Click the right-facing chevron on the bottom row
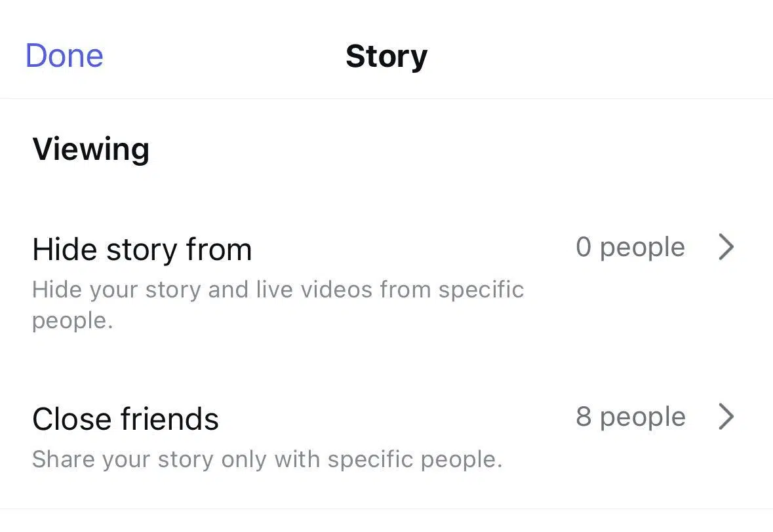773x532 pixels. (x=726, y=417)
